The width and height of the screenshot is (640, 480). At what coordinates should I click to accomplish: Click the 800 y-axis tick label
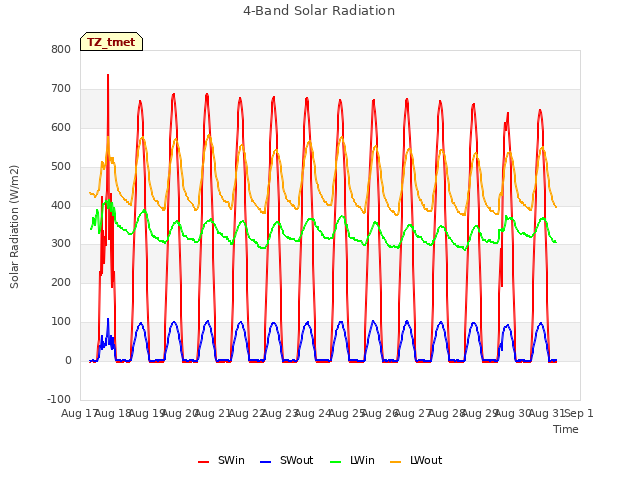tap(61, 49)
